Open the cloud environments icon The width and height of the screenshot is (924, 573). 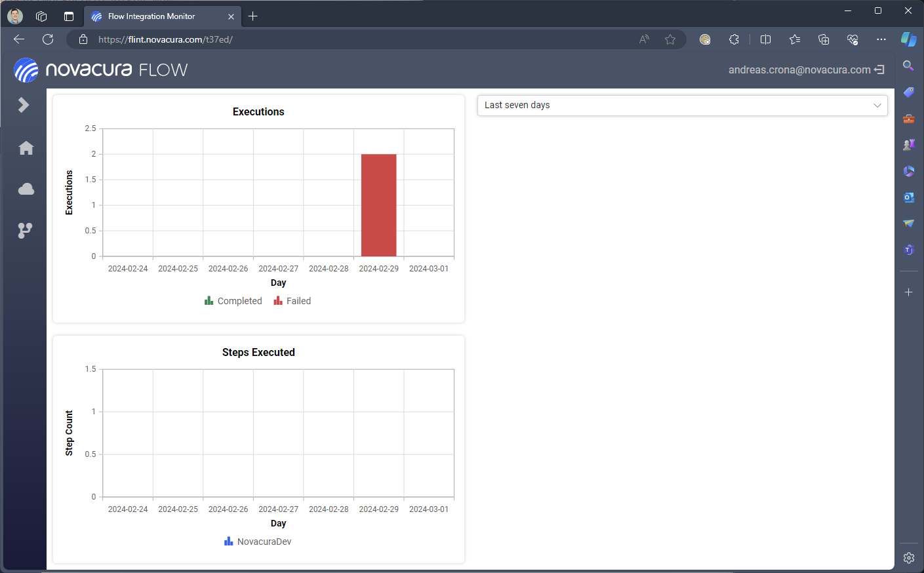point(26,189)
